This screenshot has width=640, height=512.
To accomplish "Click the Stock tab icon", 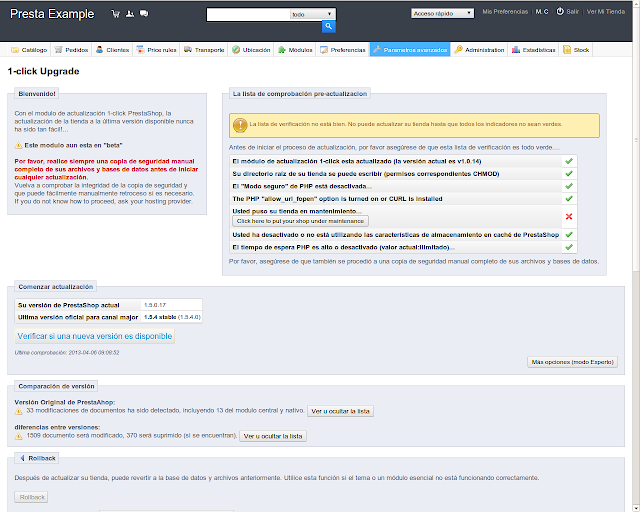I will click(567, 50).
